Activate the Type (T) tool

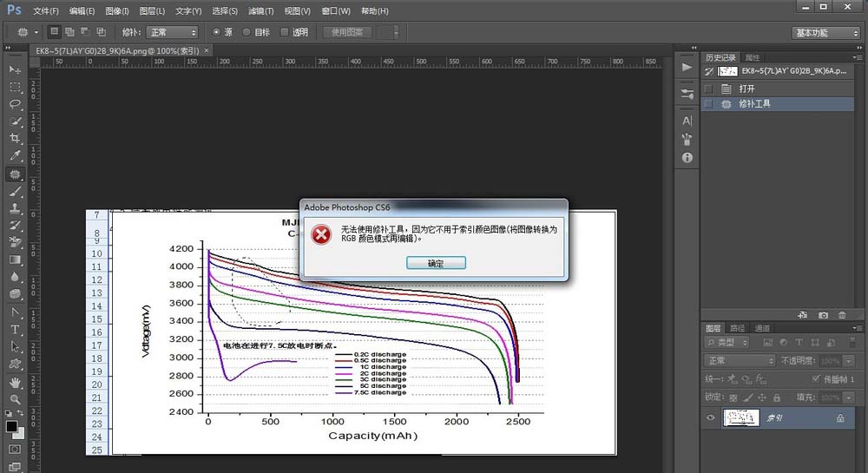click(15, 330)
